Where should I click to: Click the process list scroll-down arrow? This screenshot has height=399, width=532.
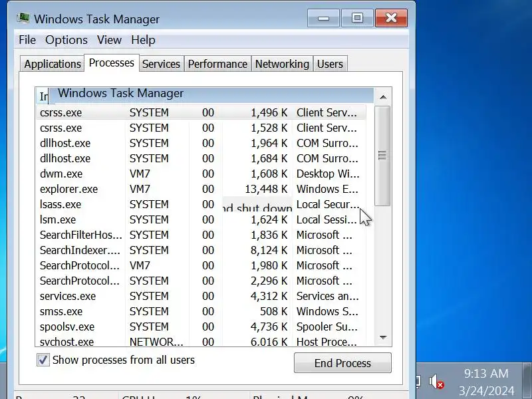(383, 338)
